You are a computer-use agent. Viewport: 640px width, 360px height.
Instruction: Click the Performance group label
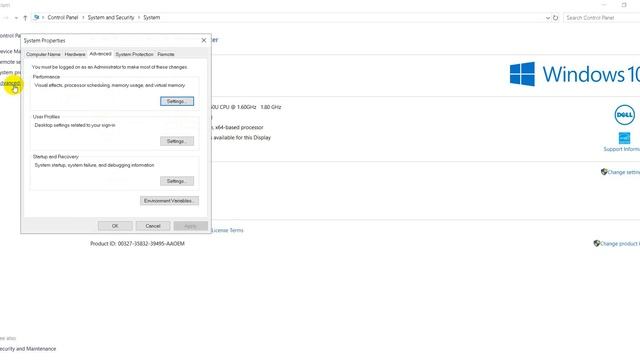[46, 77]
